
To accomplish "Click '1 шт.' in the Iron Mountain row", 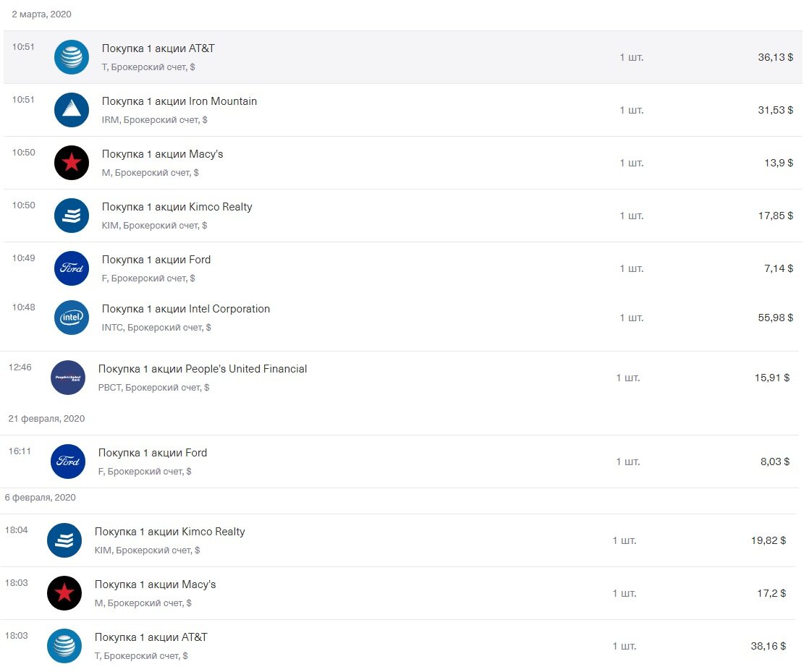I will pyautogui.click(x=632, y=110).
